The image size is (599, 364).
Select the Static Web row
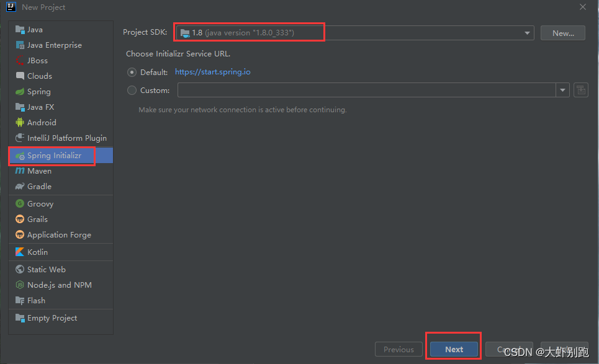[x=61, y=269]
